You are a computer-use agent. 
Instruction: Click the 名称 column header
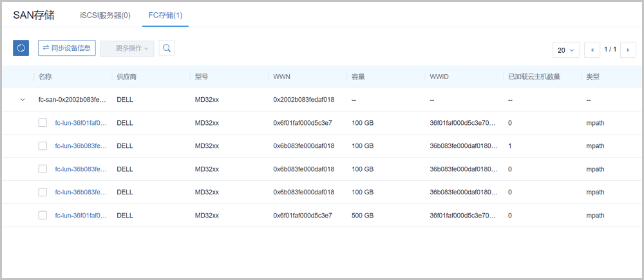pyautogui.click(x=45, y=77)
